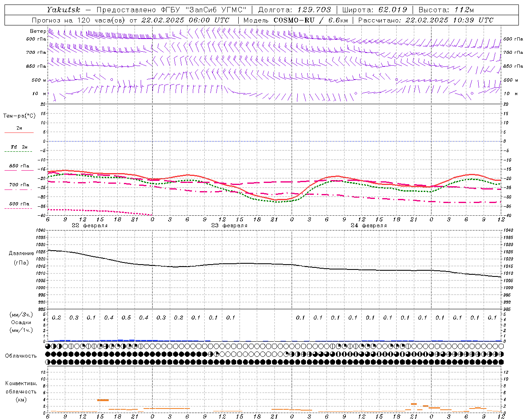Click the '850 гПа' temperature legend entry
Screen dimensions: 525x420
(x=19, y=166)
